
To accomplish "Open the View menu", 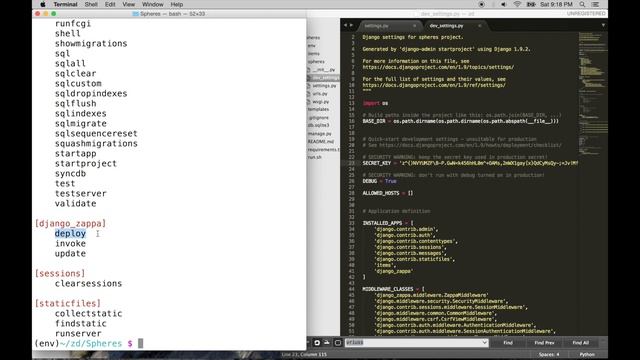I will click(129, 4).
